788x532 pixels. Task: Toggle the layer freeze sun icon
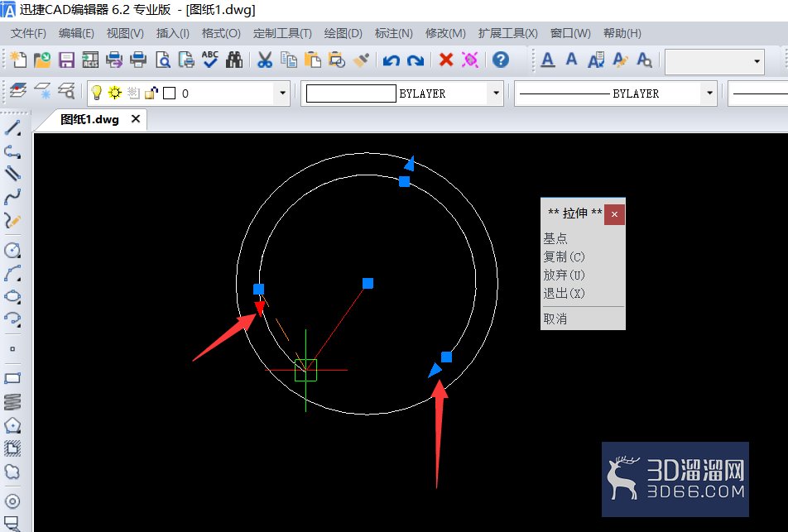click(115, 93)
